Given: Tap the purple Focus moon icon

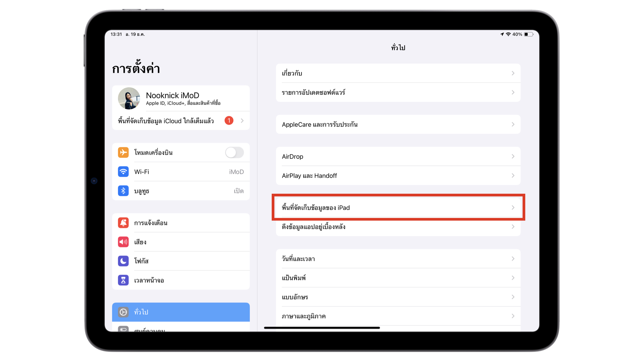Looking at the screenshot, I should coord(123,261).
